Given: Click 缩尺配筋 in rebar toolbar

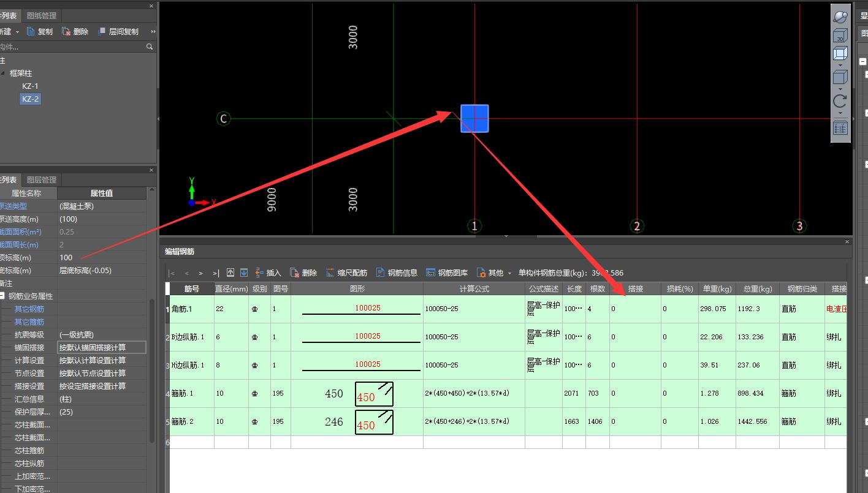Looking at the screenshot, I should point(347,273).
